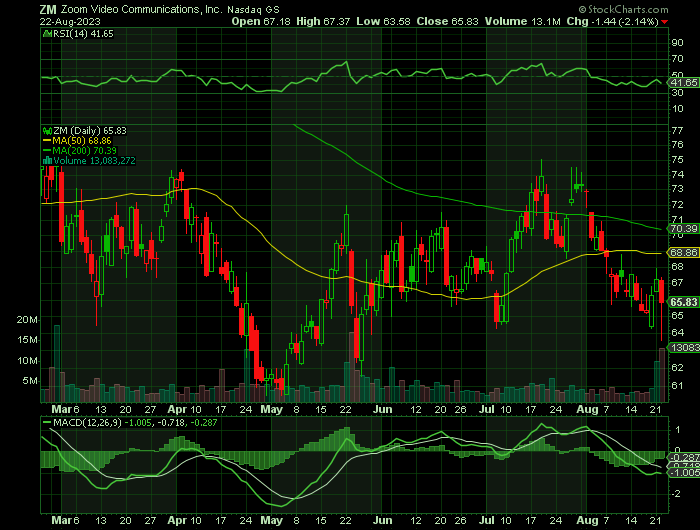700x530 pixels.
Task: Click the RSI(14) 41.65 legend label
Action: coord(83,33)
